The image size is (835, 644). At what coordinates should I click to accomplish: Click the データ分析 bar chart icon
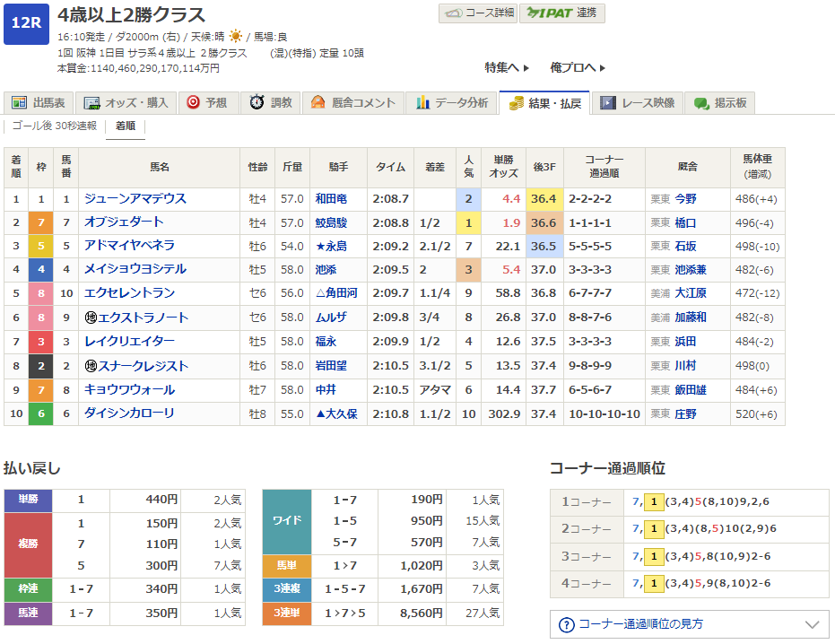tap(422, 102)
